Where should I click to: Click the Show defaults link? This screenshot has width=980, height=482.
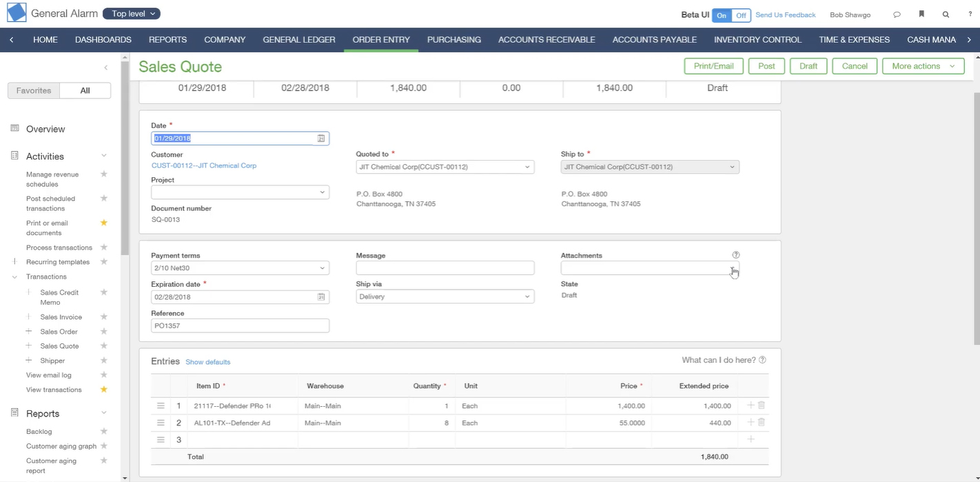coord(208,362)
